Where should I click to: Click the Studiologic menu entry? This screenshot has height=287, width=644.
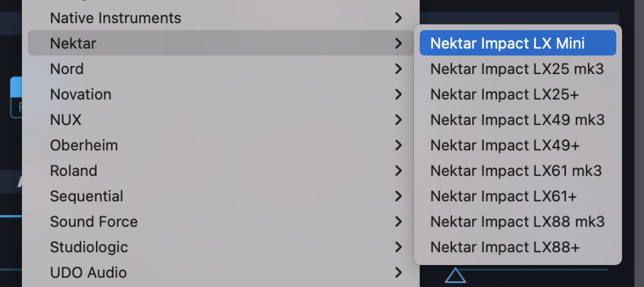89,247
